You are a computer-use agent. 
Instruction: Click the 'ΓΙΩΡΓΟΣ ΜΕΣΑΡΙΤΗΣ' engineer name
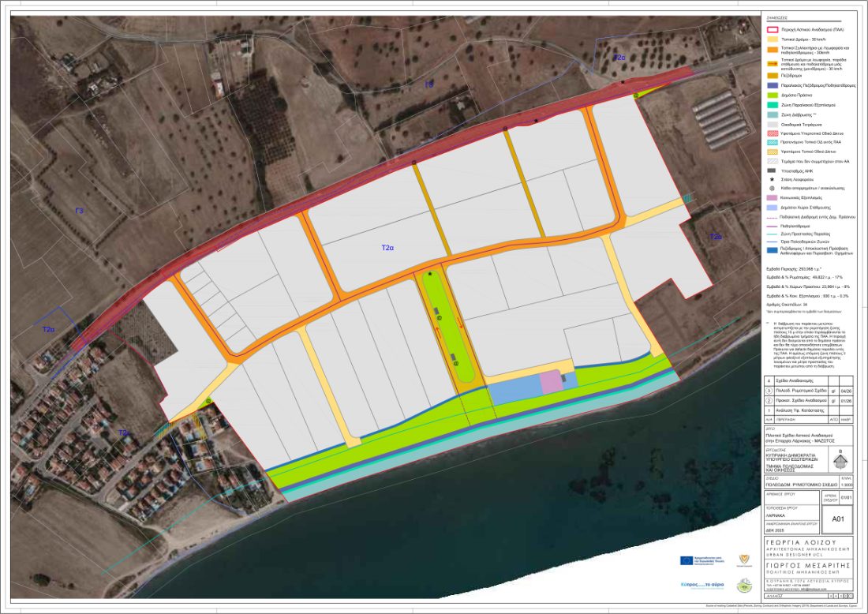coord(808,565)
